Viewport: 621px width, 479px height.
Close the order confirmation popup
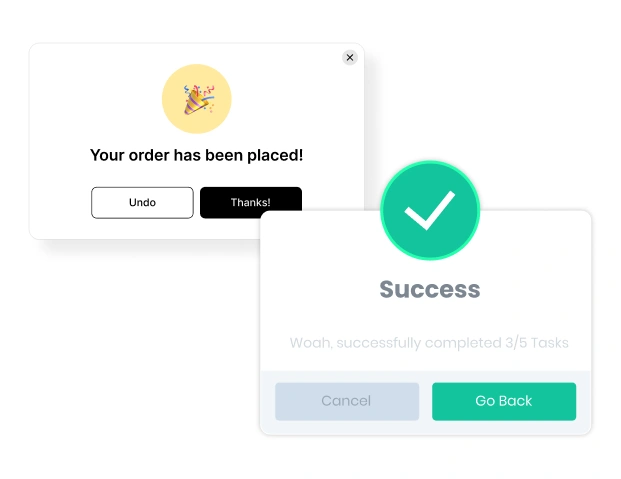(349, 58)
